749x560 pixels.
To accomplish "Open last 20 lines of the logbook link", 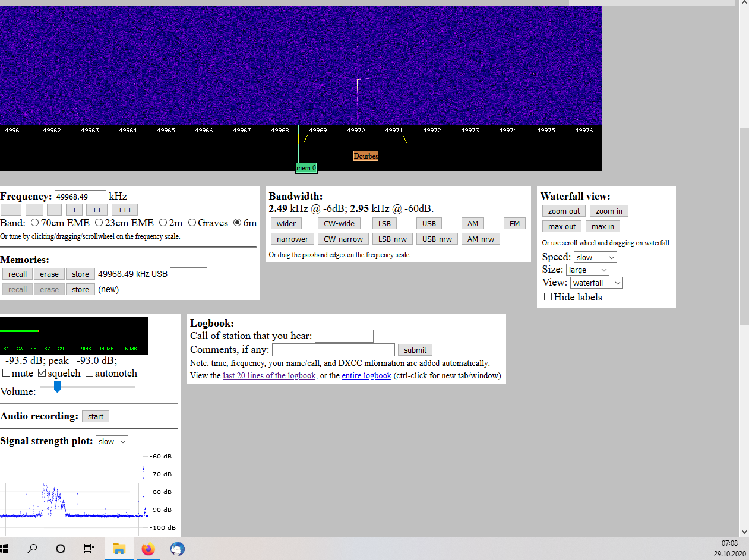I will click(x=269, y=375).
